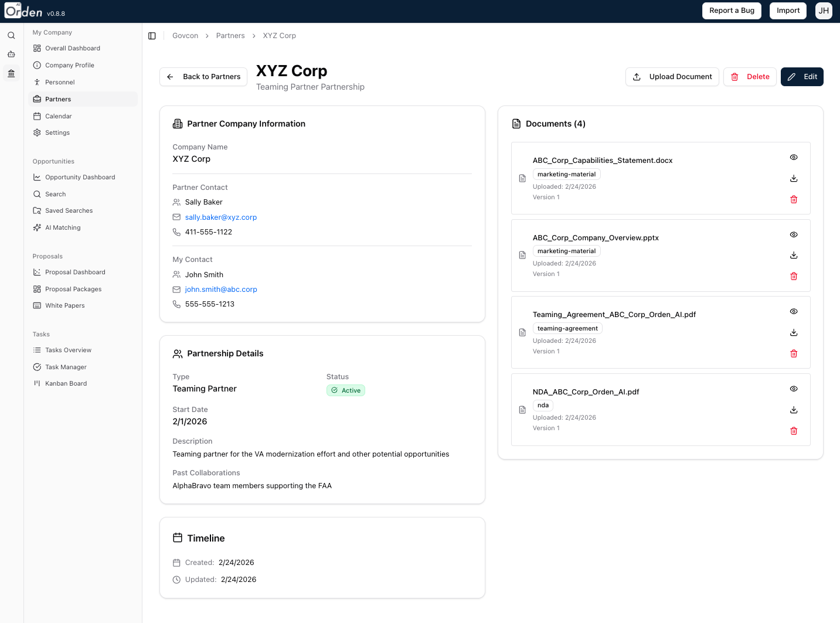Select the Kanban Board icon
Image resolution: width=840 pixels, height=623 pixels.
tap(37, 383)
